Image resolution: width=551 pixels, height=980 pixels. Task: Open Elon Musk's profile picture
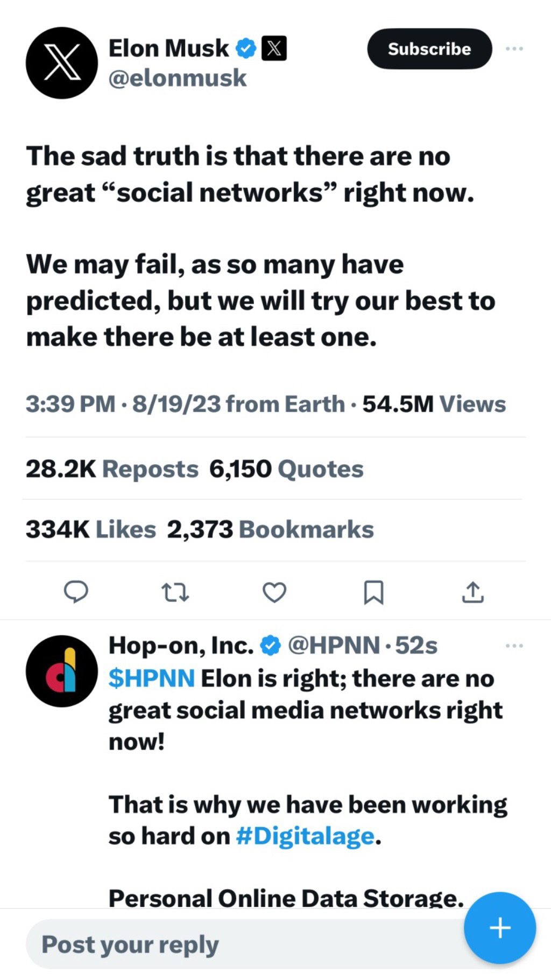coord(62,63)
